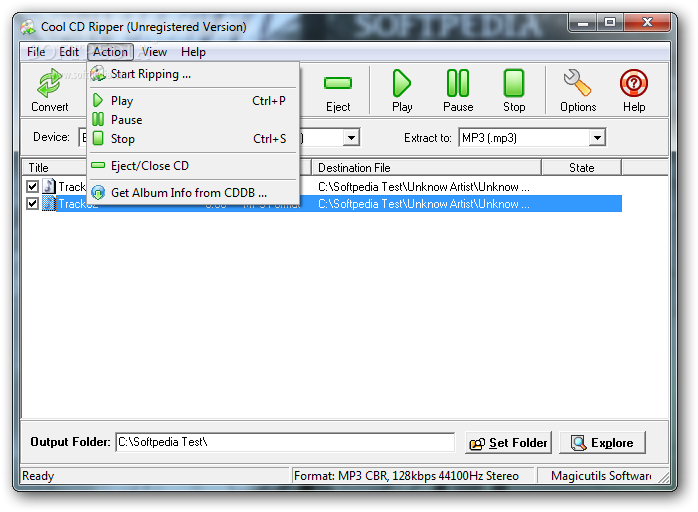Choose Stop in the Action menu
Screen dimensions: 698x512
click(x=193, y=138)
